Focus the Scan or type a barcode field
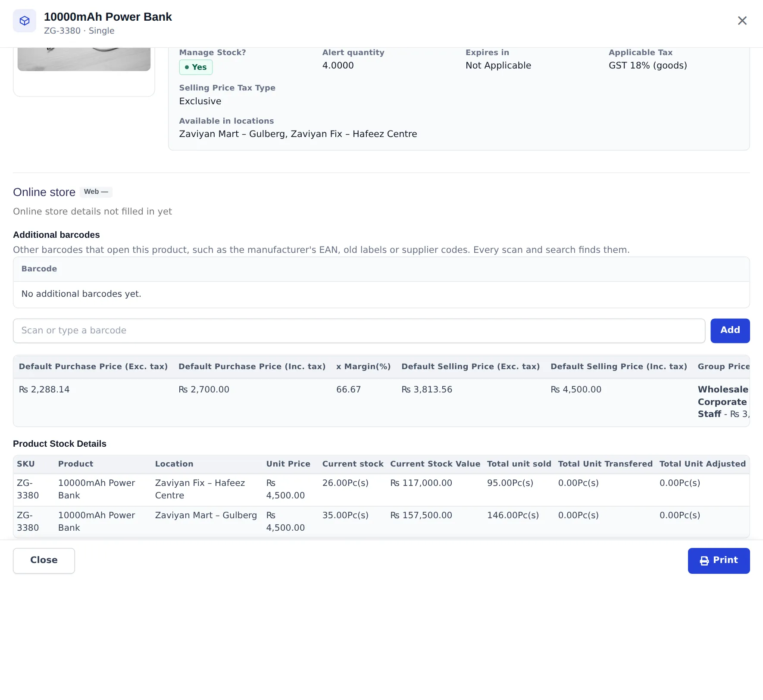 tap(359, 330)
